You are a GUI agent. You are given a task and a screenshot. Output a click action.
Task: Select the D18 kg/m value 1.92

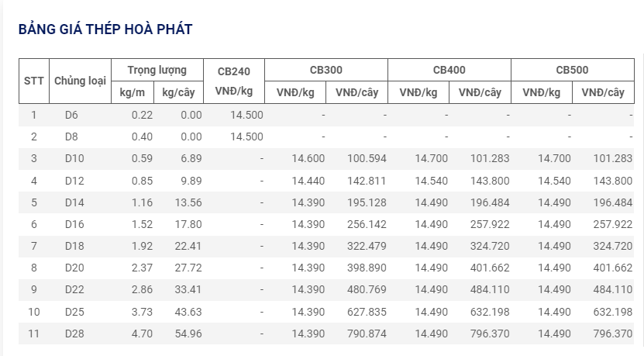(x=142, y=246)
